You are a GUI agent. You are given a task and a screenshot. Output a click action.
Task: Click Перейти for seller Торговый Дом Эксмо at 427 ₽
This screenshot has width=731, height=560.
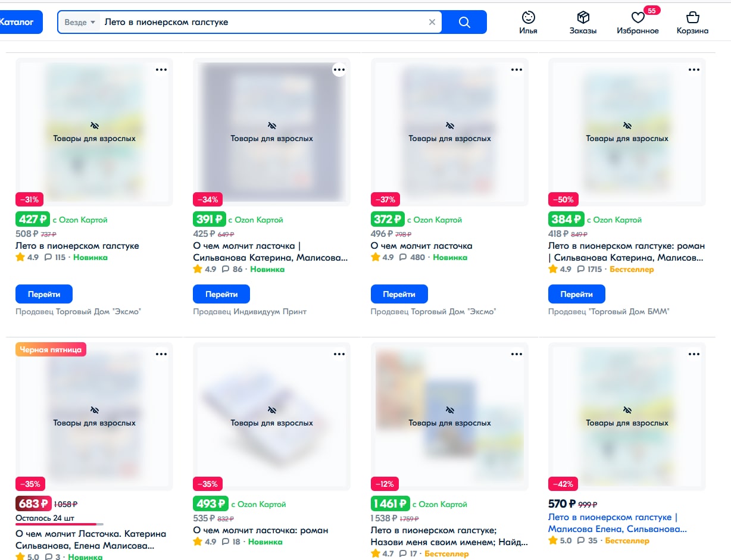[x=44, y=294]
